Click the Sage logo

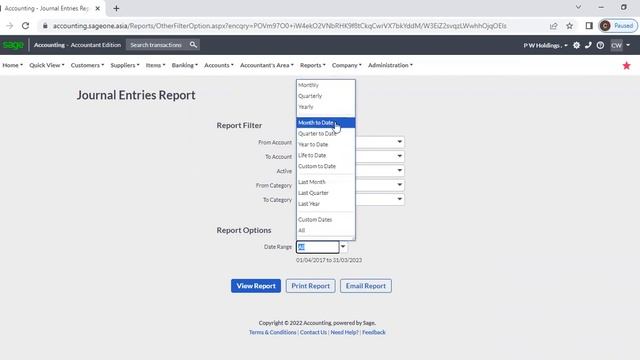coord(13,45)
